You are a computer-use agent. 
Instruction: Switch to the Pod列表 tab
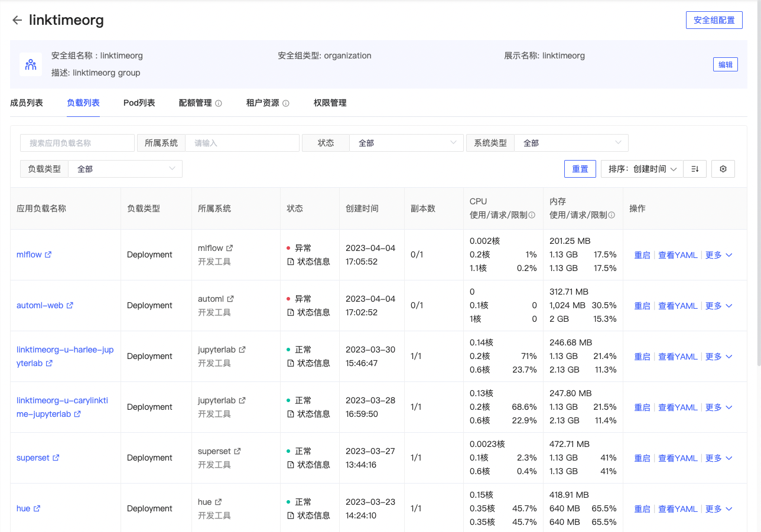tap(139, 103)
